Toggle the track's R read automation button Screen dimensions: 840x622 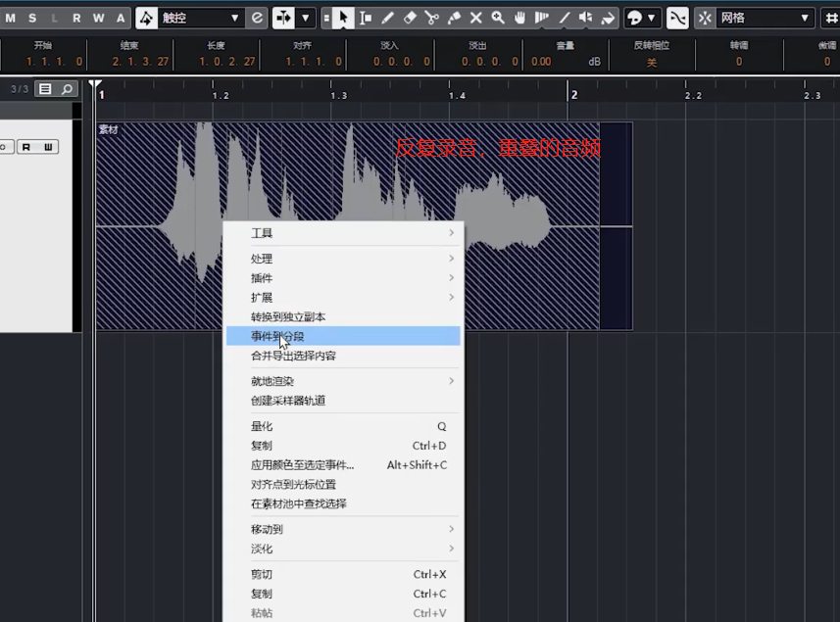pos(26,147)
